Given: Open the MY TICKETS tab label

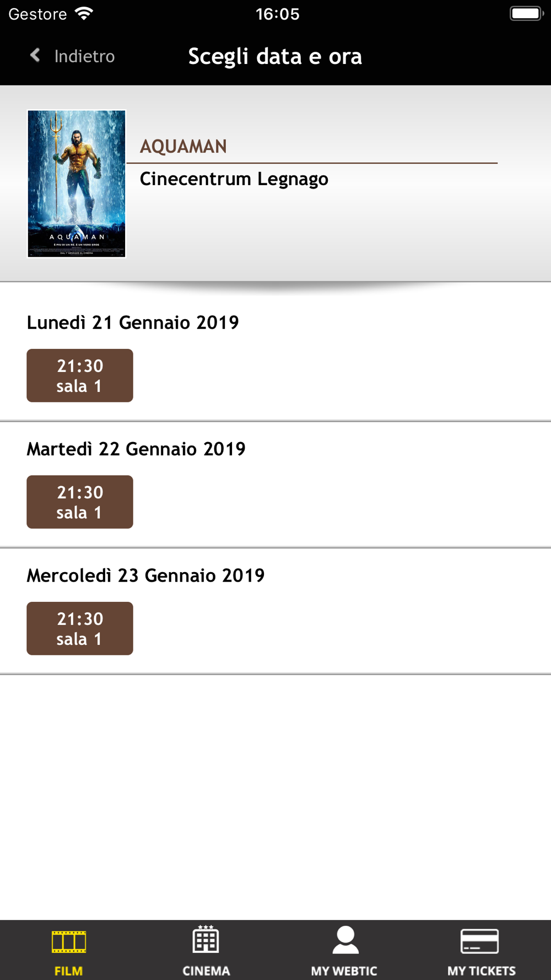Looking at the screenshot, I should (482, 971).
